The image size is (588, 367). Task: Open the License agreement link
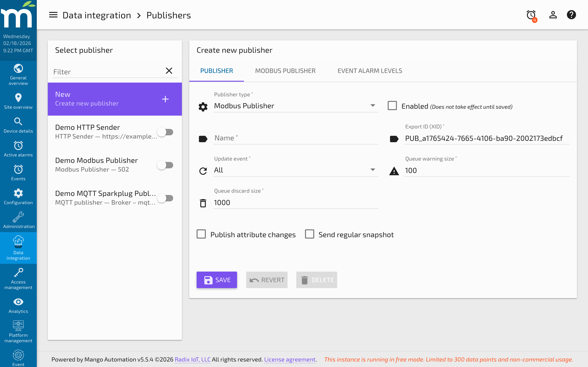click(x=290, y=359)
